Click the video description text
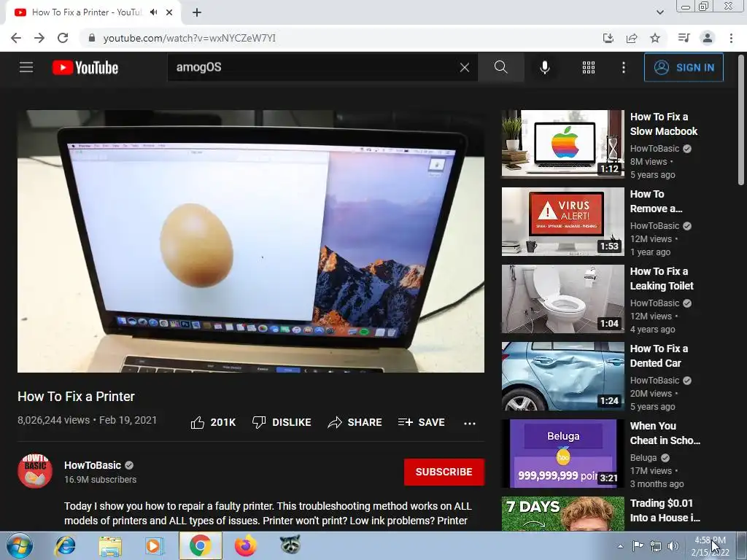This screenshot has width=747, height=560. click(268, 513)
